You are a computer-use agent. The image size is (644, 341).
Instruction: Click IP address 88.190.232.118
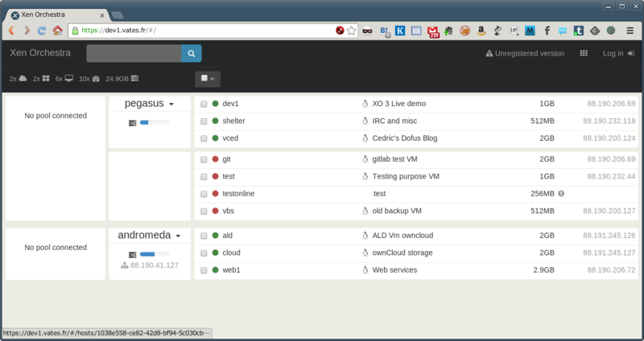[x=609, y=121]
